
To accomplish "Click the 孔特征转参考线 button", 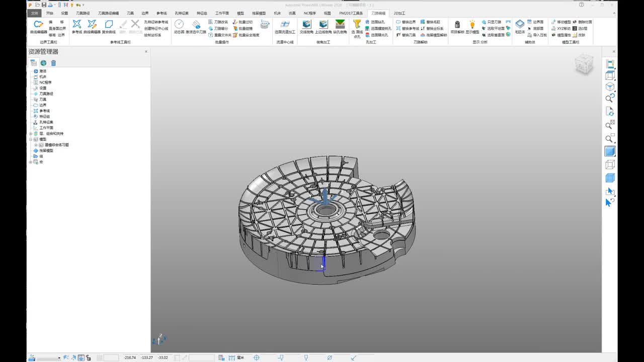I will pyautogui.click(x=156, y=22).
